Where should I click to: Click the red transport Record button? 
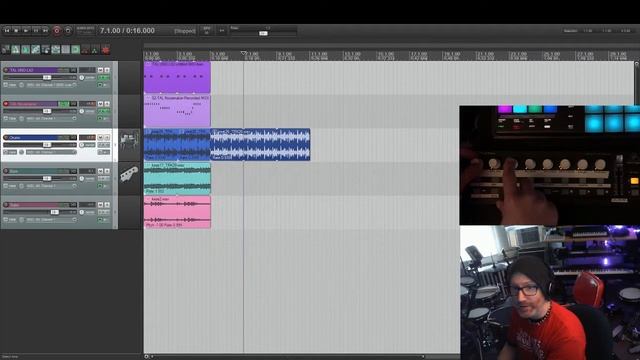click(57, 31)
